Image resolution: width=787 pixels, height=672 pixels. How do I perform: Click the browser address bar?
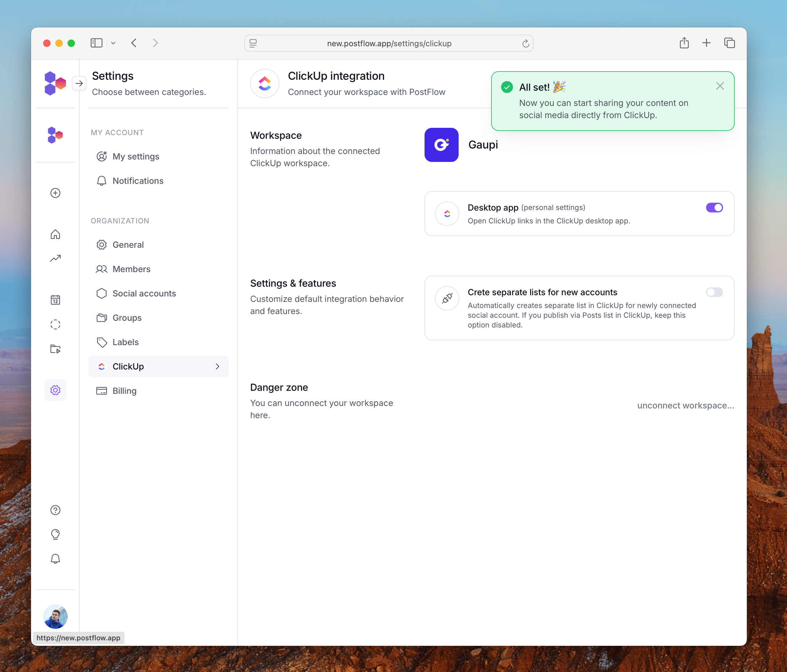pyautogui.click(x=389, y=43)
